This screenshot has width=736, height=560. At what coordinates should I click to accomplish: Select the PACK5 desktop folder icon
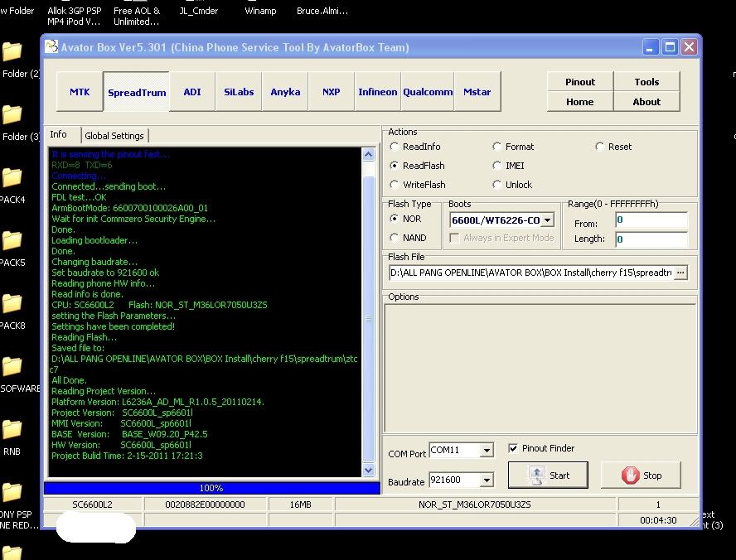click(x=12, y=240)
